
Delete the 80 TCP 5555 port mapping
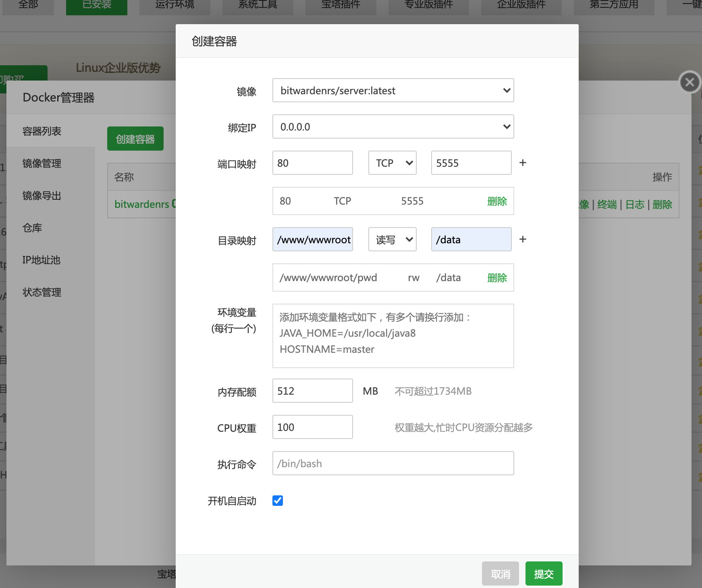click(x=497, y=201)
